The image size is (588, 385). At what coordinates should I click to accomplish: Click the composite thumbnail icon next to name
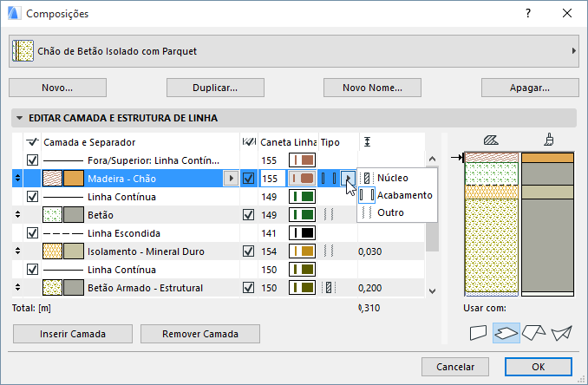pyautogui.click(x=23, y=51)
